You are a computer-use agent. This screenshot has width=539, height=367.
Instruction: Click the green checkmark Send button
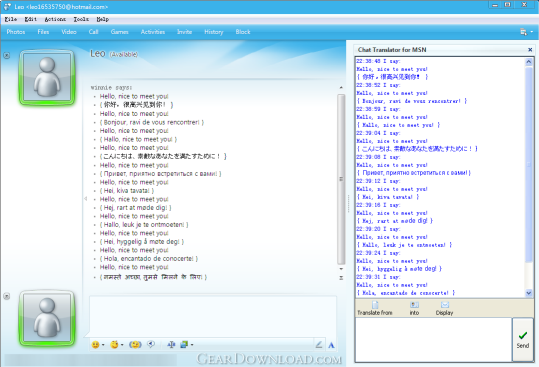tap(522, 340)
